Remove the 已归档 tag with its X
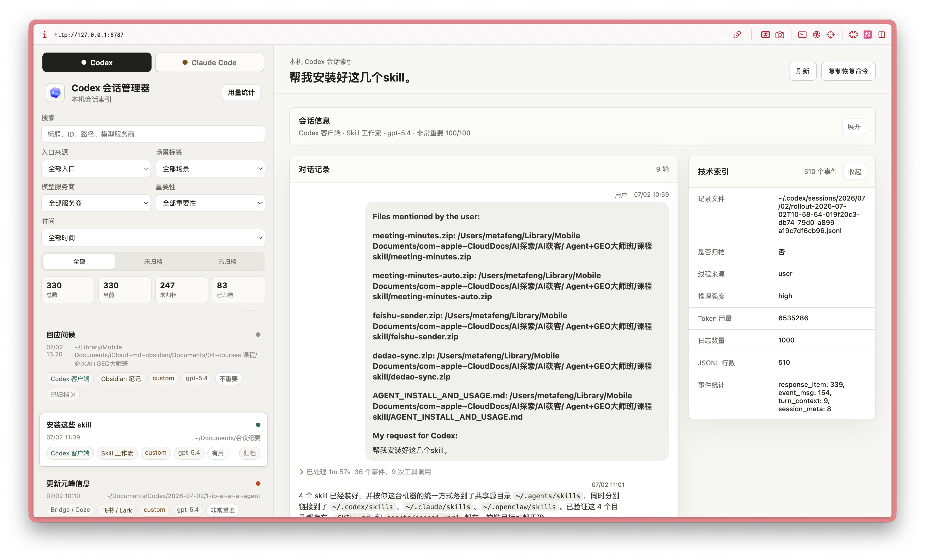925x560 pixels. coord(74,394)
